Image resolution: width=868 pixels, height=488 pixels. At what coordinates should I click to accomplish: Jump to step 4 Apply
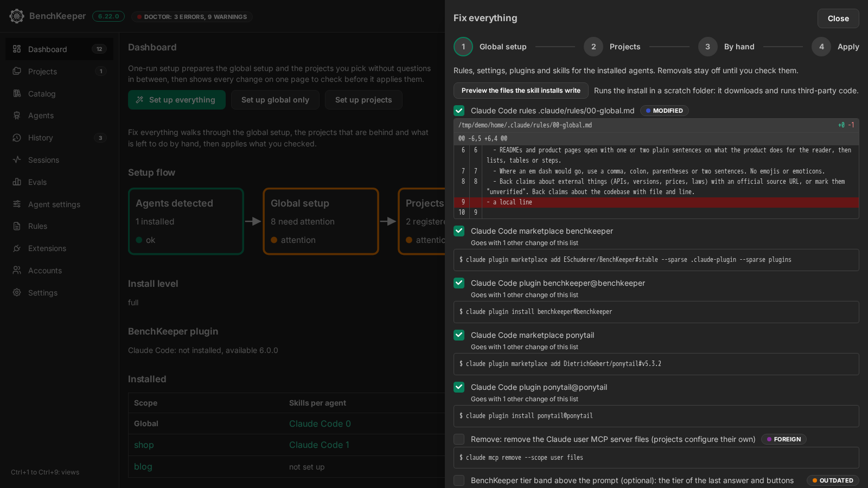pyautogui.click(x=835, y=47)
